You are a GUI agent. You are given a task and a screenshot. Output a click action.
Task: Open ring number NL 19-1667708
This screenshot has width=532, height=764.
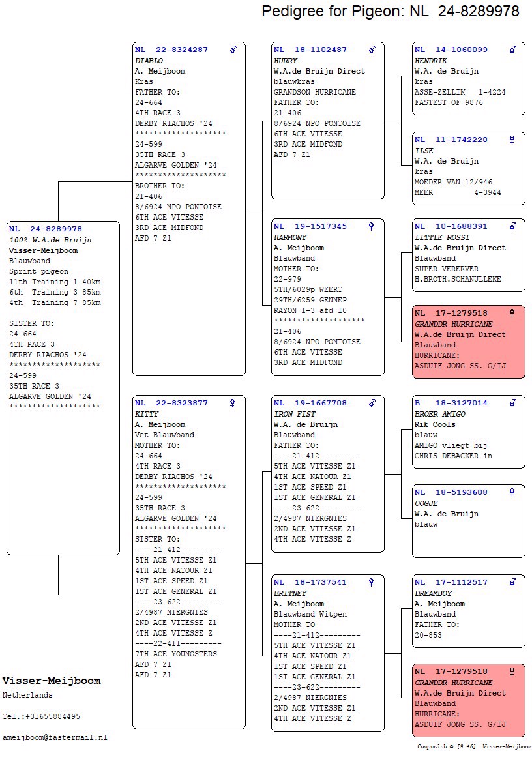(310, 403)
